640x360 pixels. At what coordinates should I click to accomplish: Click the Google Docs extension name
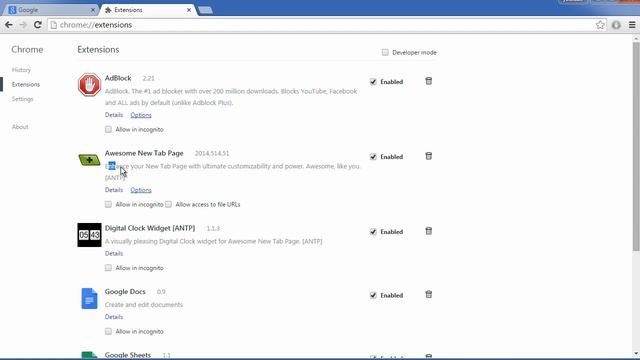point(125,291)
